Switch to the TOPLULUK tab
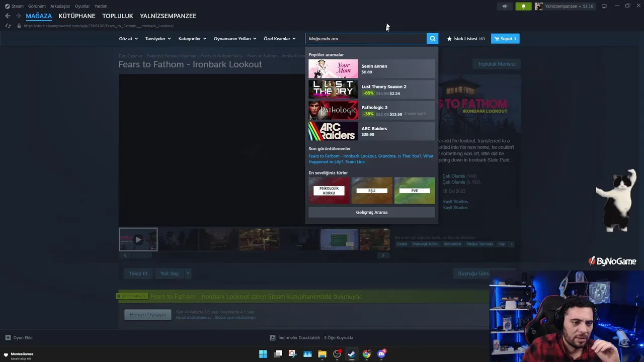The width and height of the screenshot is (644, 362). 118,16
